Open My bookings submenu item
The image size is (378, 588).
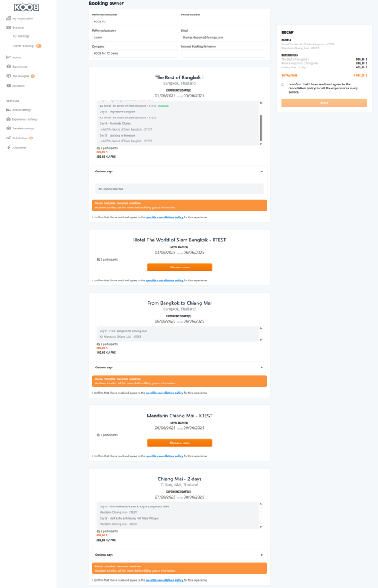21,36
